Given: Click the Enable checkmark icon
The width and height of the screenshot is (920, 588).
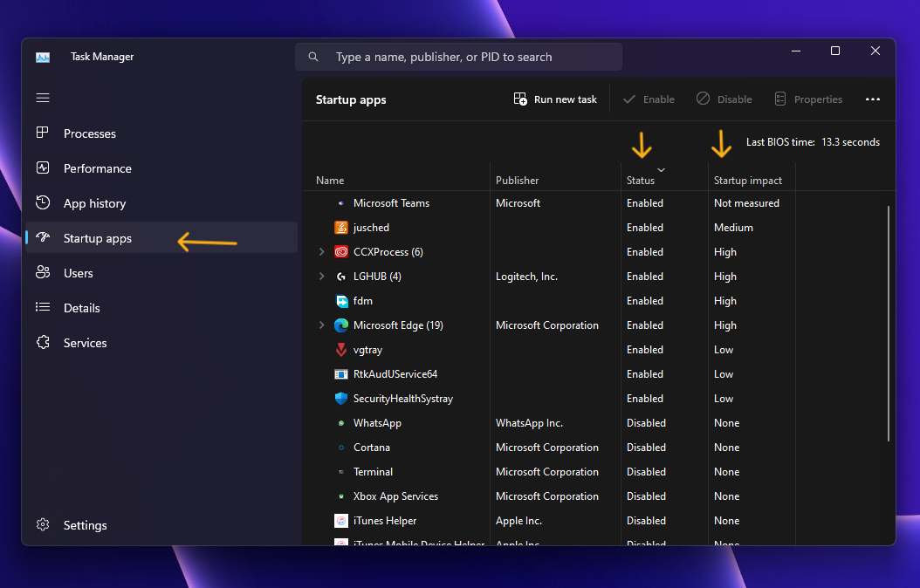Looking at the screenshot, I should (x=629, y=99).
